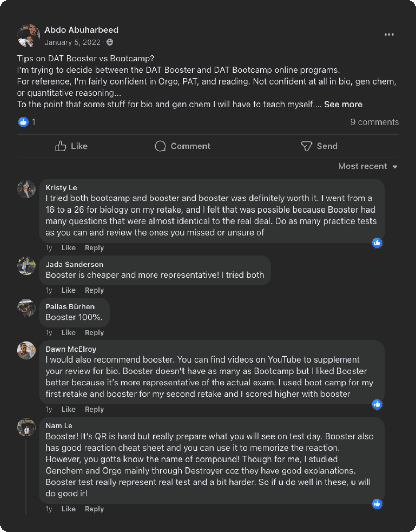Click the blue like reaction count icon
Viewport: 416px width, 532px height.
(23, 122)
